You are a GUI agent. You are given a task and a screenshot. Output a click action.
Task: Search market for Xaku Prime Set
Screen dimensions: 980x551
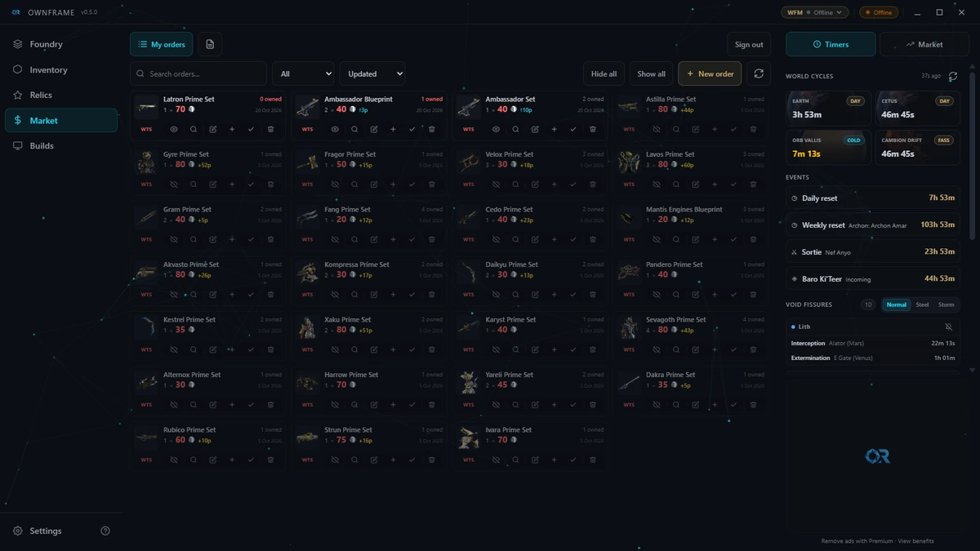coord(354,349)
